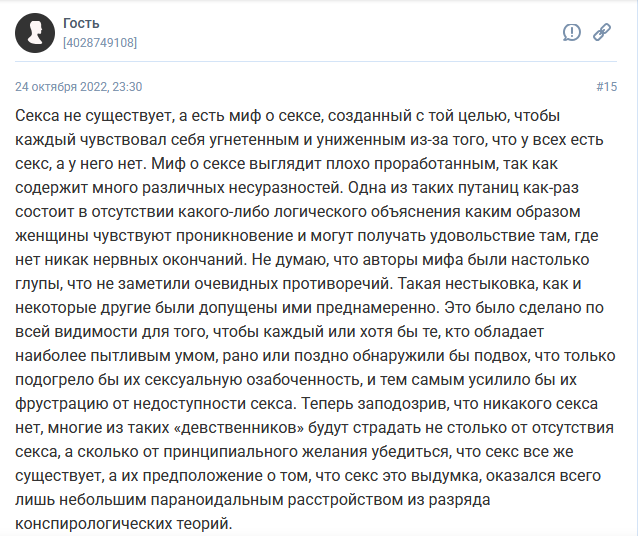638x536 pixels.
Task: Click the user ID 4028749108
Action: coord(100,43)
